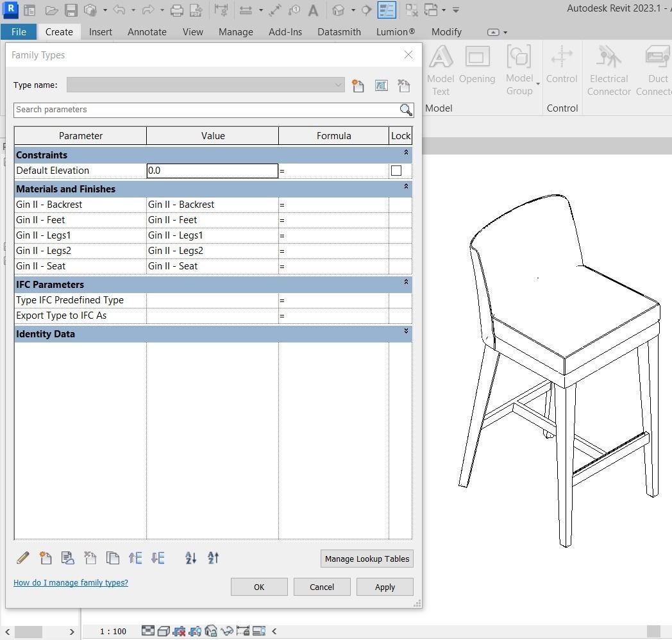Click the Apply button

(x=385, y=587)
